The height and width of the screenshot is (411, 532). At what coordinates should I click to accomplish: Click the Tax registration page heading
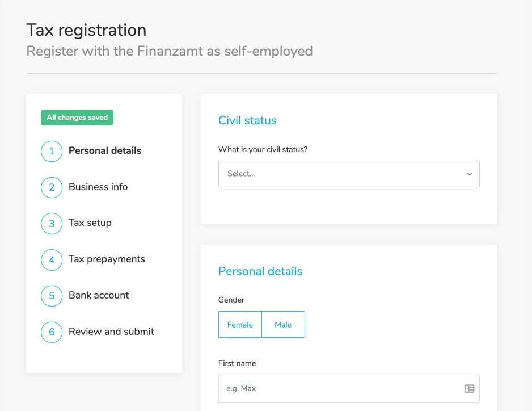coord(86,30)
